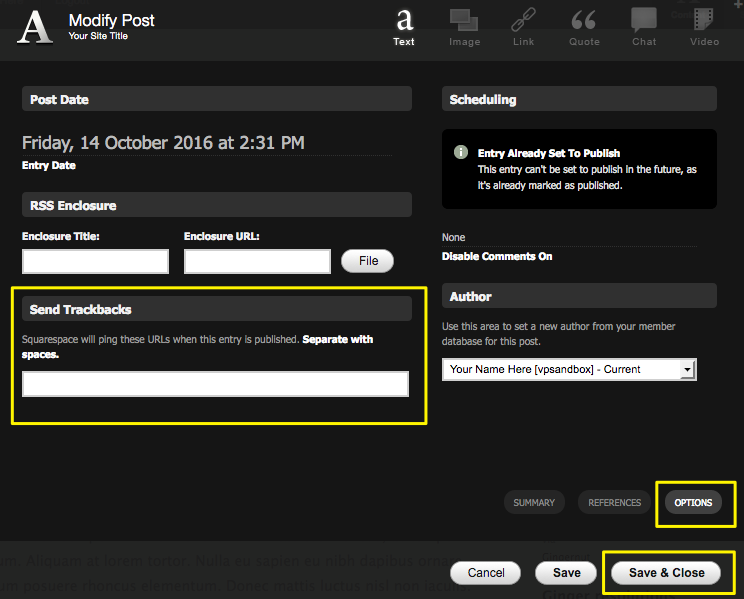Click the Enclosure URL text field
The height and width of the screenshot is (599, 744).
[257, 262]
